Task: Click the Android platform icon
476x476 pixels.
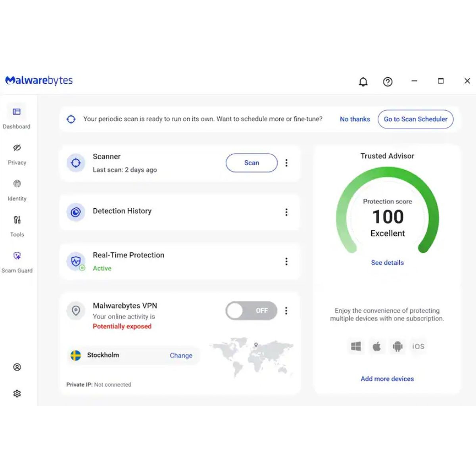Action: pos(397,346)
